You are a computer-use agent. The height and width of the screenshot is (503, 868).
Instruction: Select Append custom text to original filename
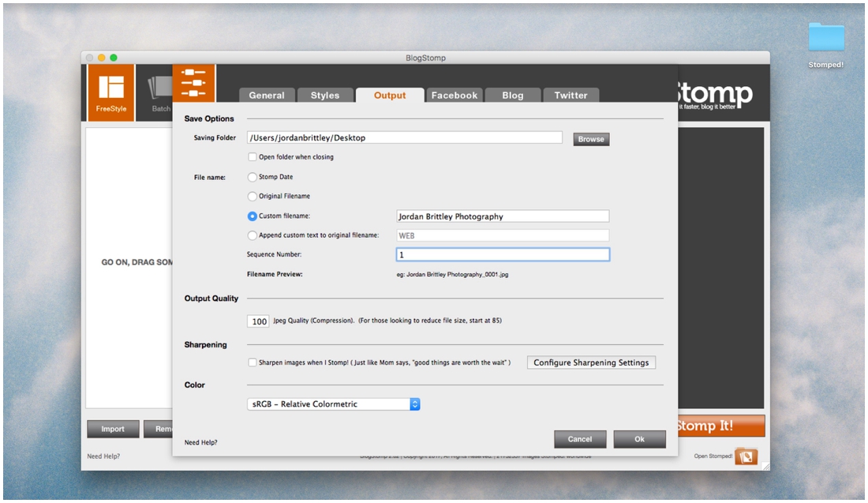point(253,235)
